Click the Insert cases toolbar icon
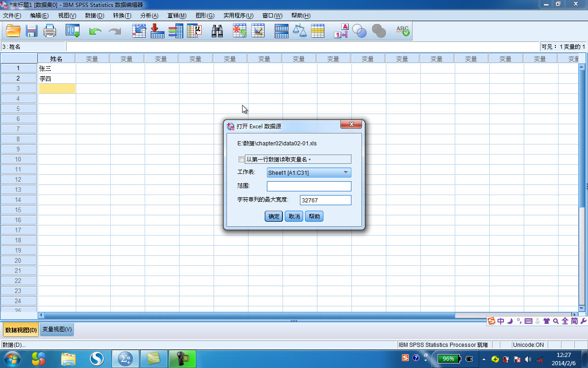The width and height of the screenshot is (588, 368). (239, 31)
